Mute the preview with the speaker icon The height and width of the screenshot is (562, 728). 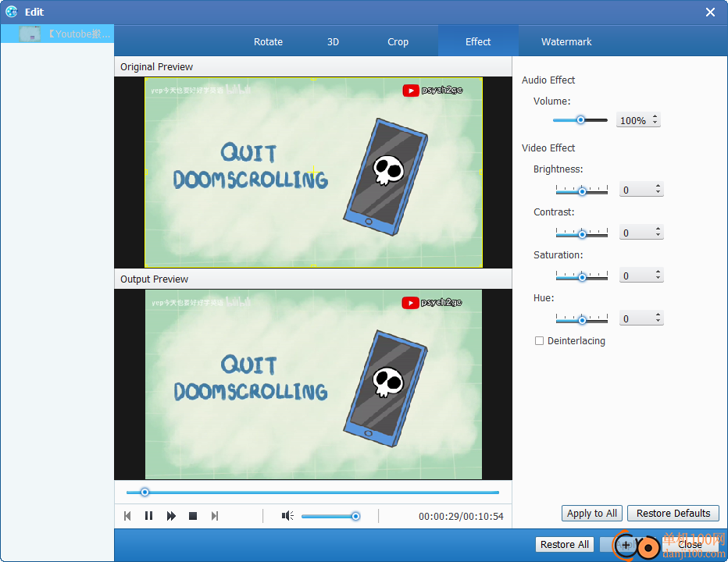287,516
